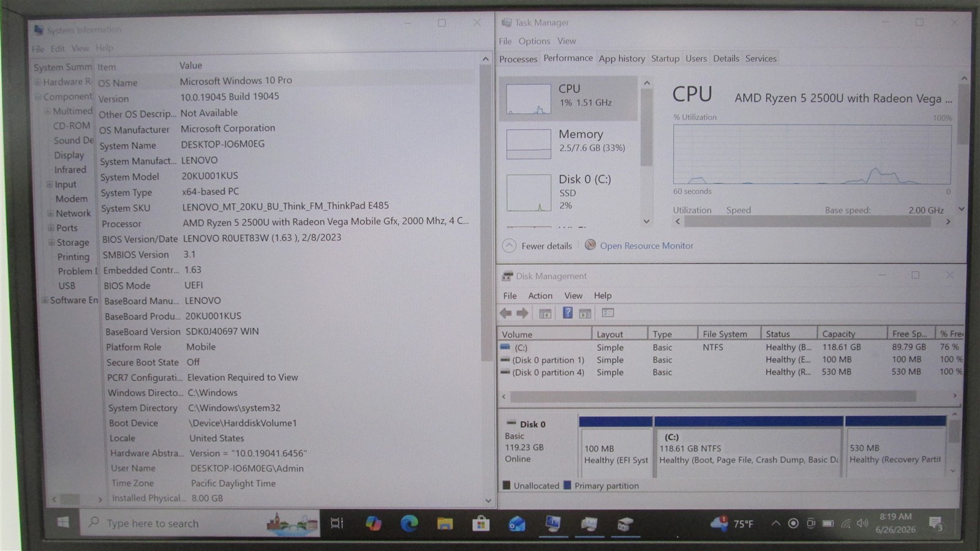This screenshot has height=551, width=980.
Task: Open Outlook from the taskbar
Action: coord(517,523)
